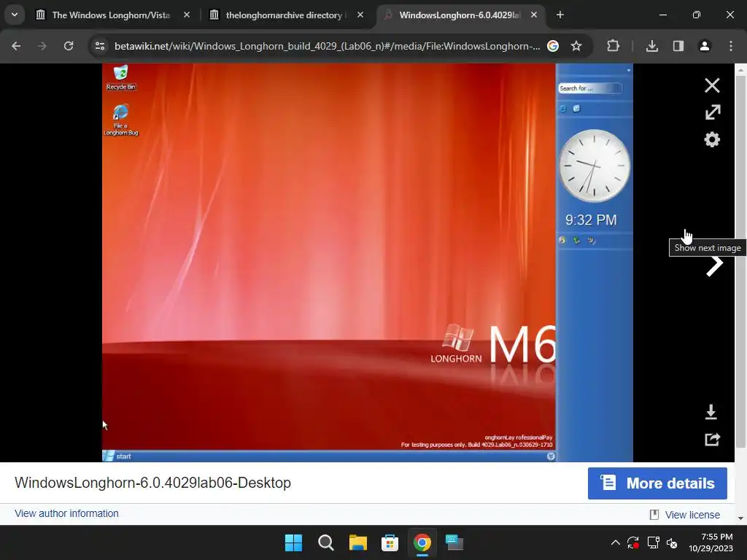
Task: Enter fullscreen using the diagonal arrows icon
Action: coord(713,112)
